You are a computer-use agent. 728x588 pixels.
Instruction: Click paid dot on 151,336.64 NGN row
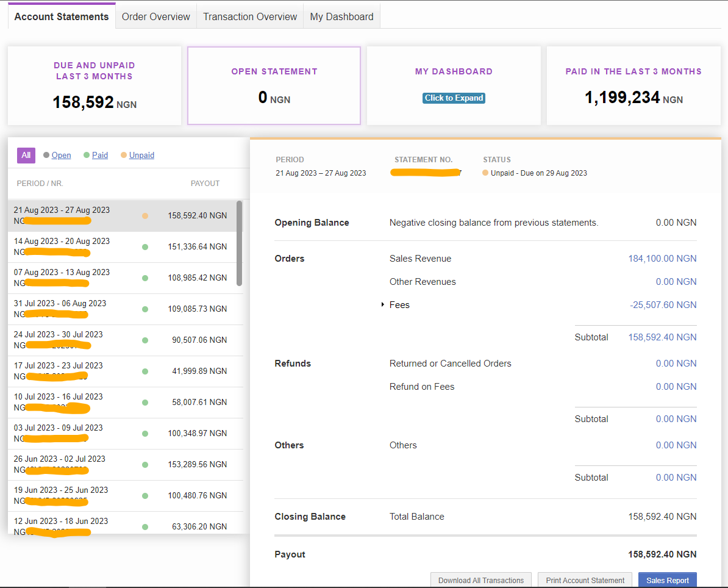coord(145,247)
